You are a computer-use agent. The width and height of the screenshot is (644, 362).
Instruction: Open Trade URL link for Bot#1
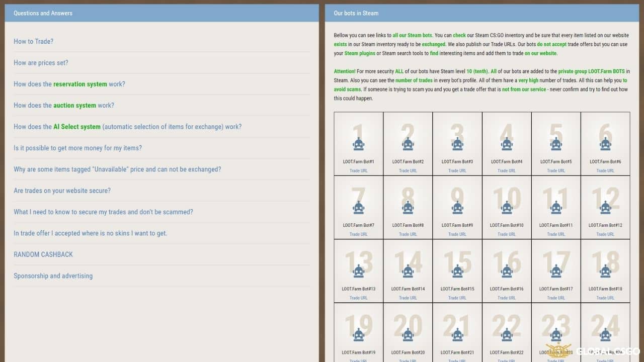pyautogui.click(x=358, y=171)
